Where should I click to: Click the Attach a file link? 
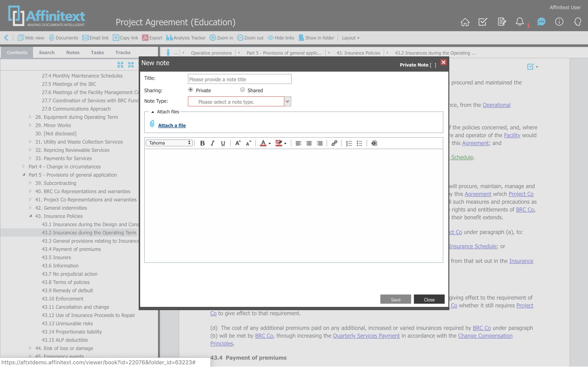pos(172,125)
